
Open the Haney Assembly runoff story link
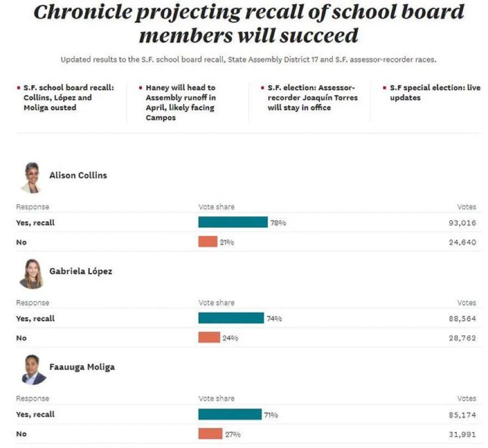180,103
